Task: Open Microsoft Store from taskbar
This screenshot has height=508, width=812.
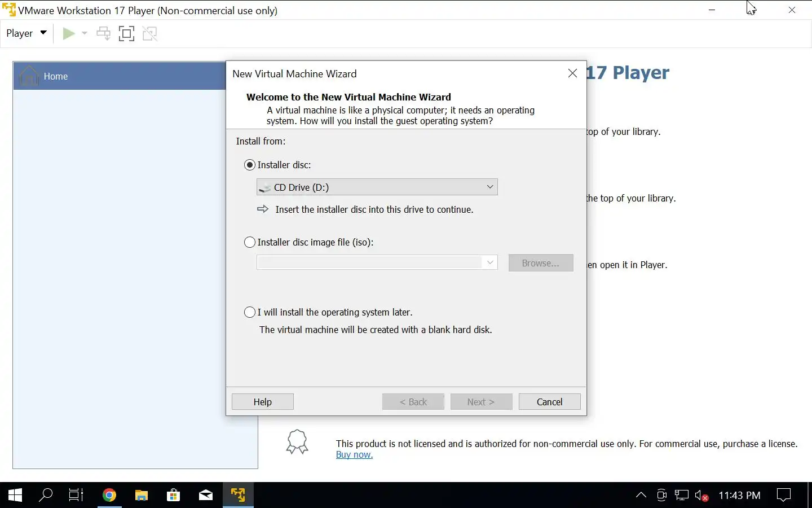Action: (174, 495)
